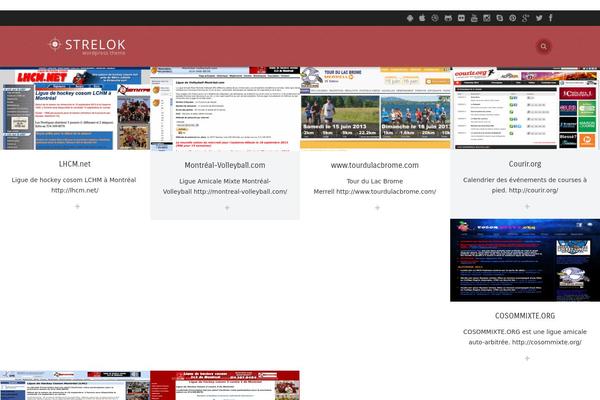Image resolution: width=600 pixels, height=400 pixels.
Task: Click the Tour du Lac Brome website thumbnail
Action: pyautogui.click(x=375, y=108)
